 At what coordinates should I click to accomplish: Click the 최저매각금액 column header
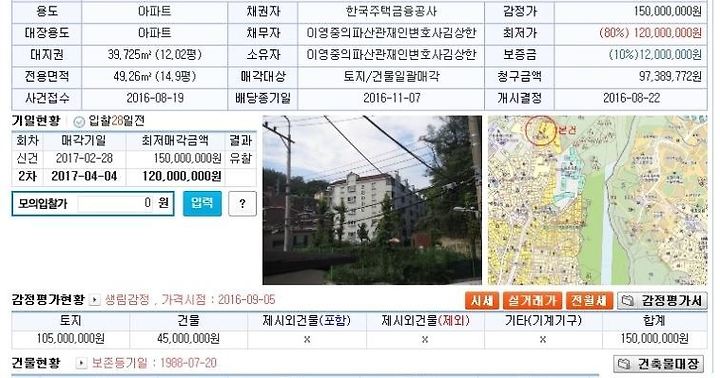pos(175,141)
